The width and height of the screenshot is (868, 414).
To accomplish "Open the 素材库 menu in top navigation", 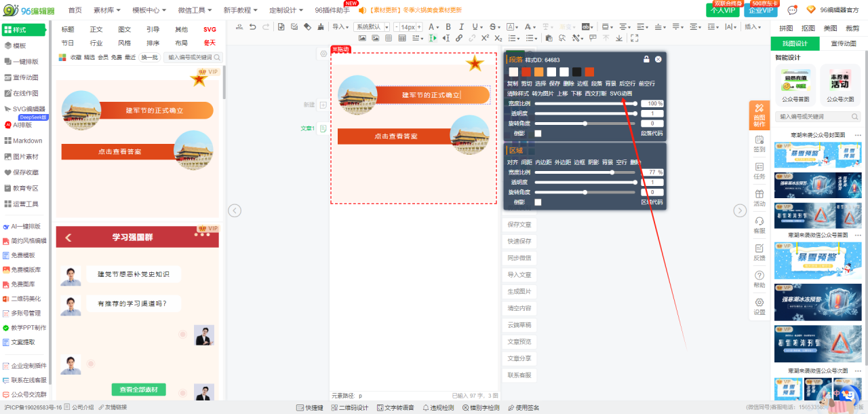I will tap(107, 10).
